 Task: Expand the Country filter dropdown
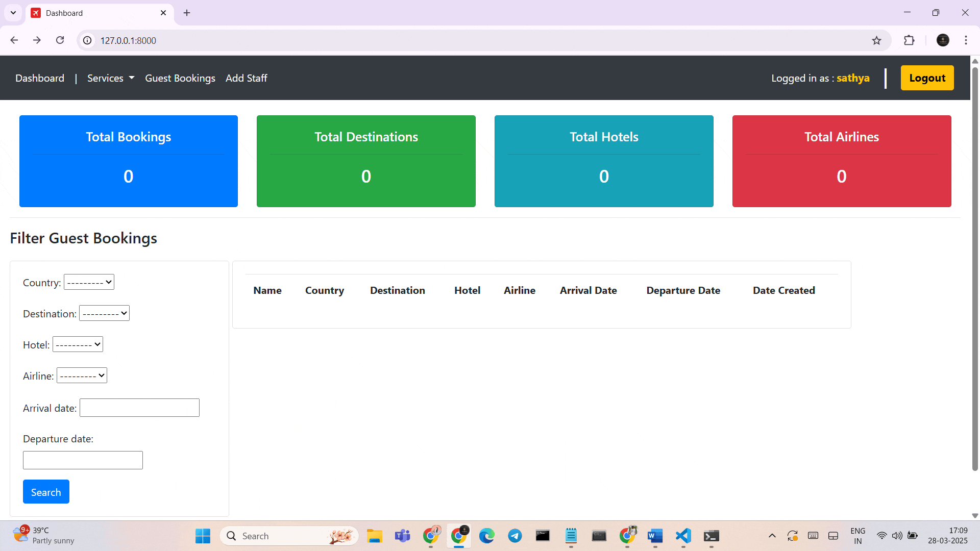[89, 282]
